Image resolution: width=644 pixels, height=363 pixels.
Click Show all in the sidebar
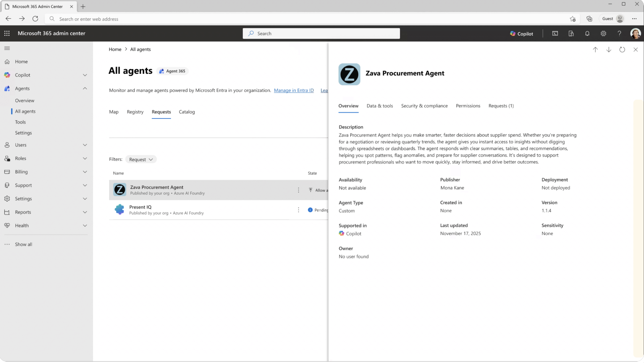24,244
